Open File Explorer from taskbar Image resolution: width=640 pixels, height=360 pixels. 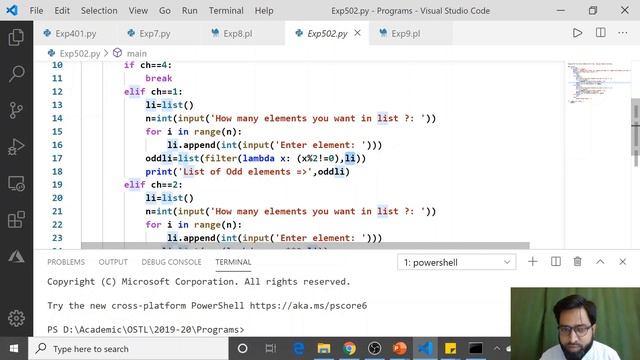tap(324, 349)
